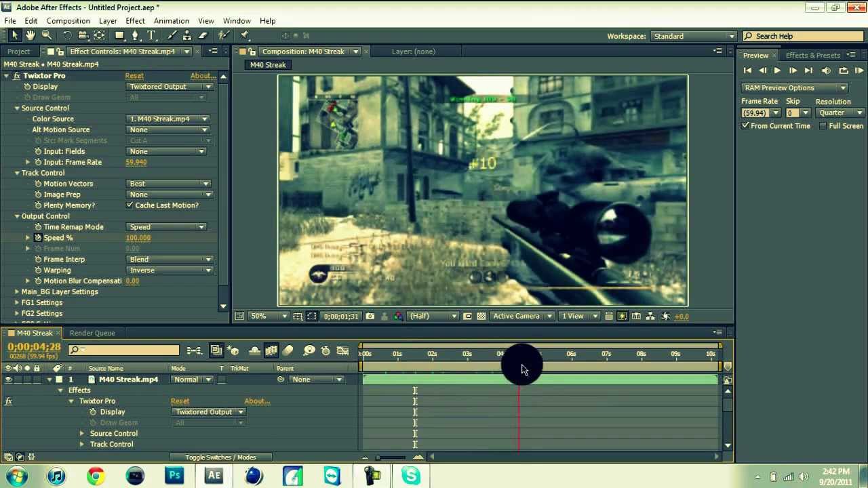This screenshot has width=868, height=488.
Task: Select the Unified Camera tool
Action: pos(83,35)
